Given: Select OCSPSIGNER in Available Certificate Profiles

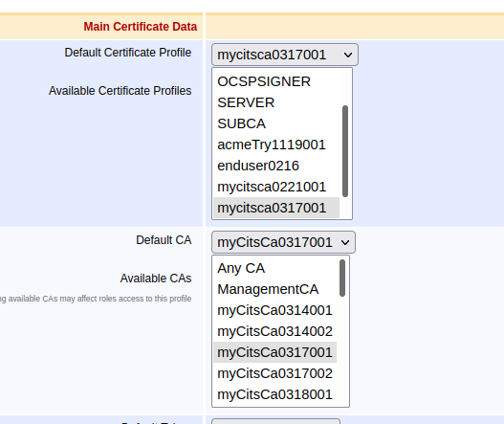Looking at the screenshot, I should click(276, 81).
